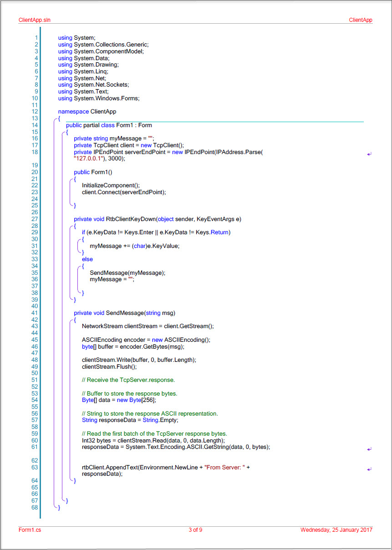Click the line-wrap arrow beside line 18
Image resolution: width=392 pixels, height=550 pixels.
(369, 154)
